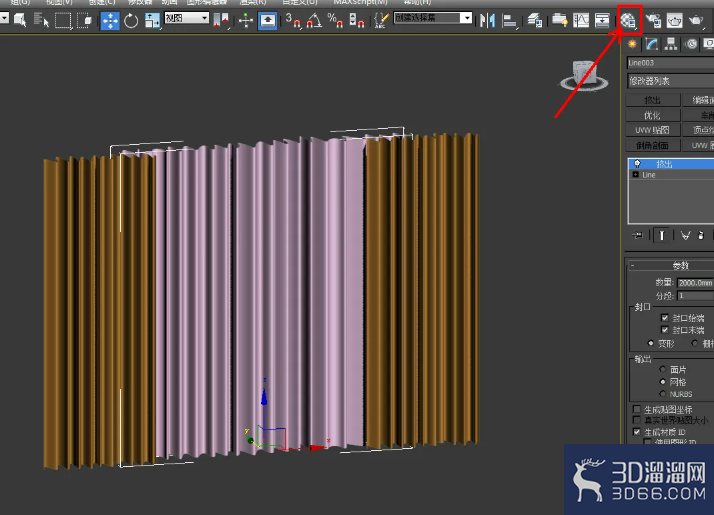This screenshot has width=714, height=515.
Task: Toggle Window/Crossing selection mode
Action: pos(85,20)
